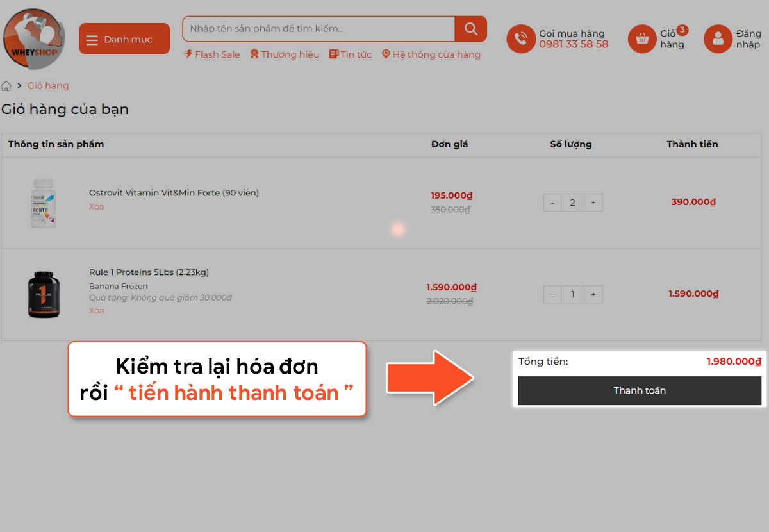769x532 pixels.
Task: Open the Danh mục category menu
Action: coord(124,39)
